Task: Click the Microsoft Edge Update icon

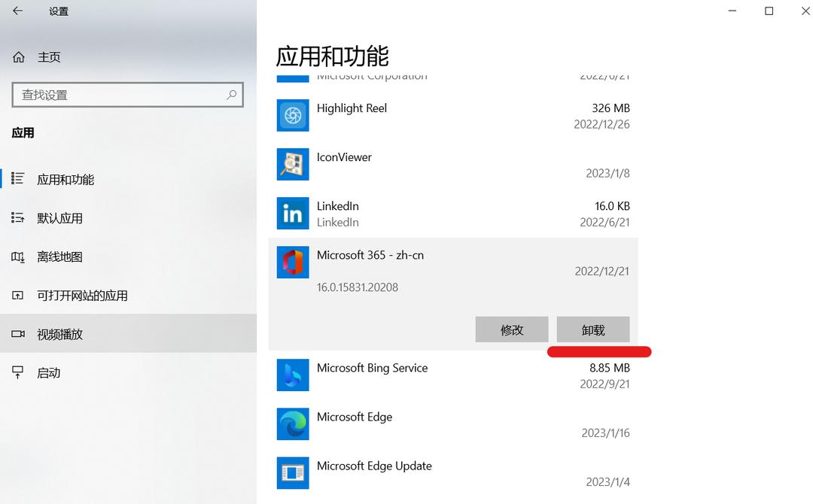Action: (x=293, y=472)
